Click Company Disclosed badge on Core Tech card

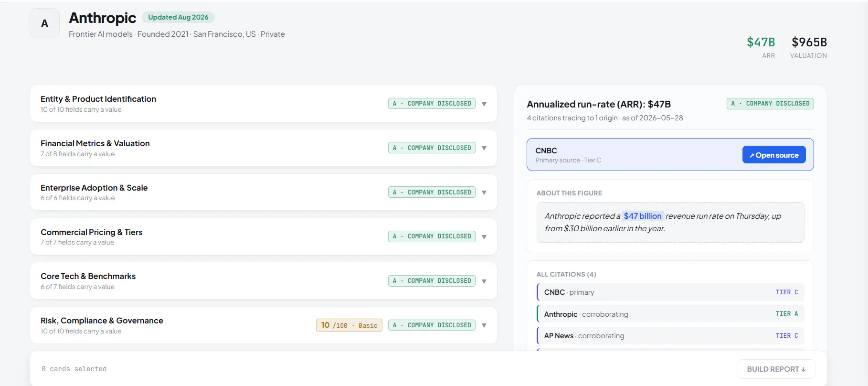click(432, 280)
